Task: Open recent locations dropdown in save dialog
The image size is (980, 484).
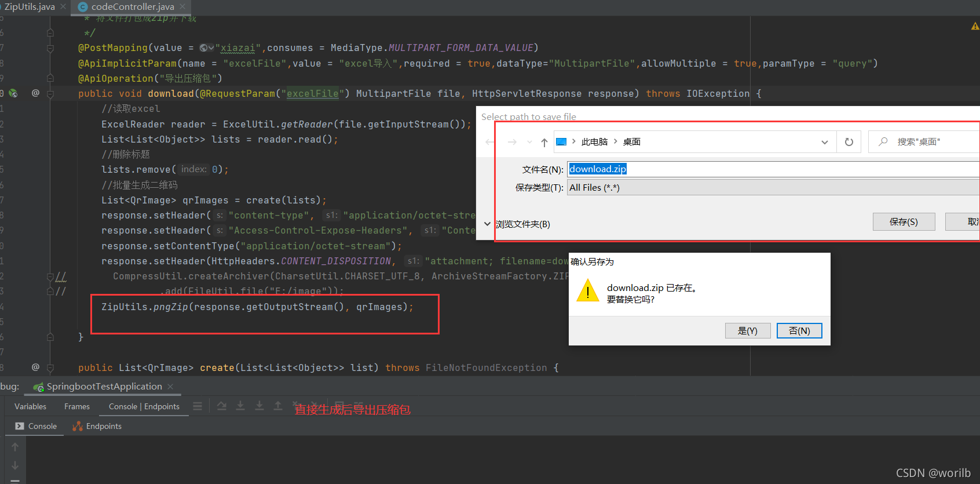Action: 529,142
